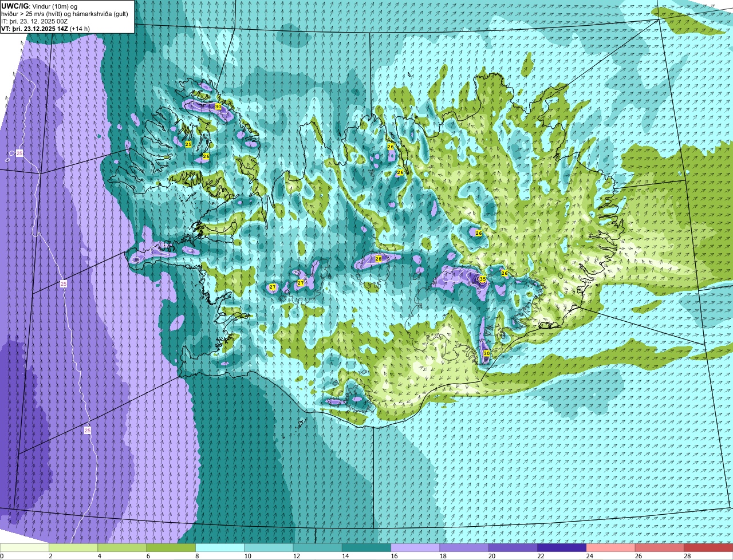This screenshot has width=733, height=560.
Task: Select the '4' tick label in legend
Action: (99, 556)
